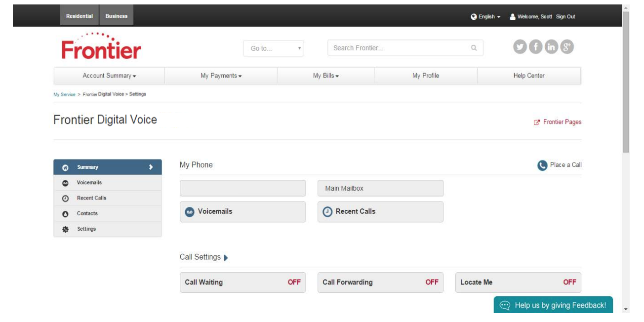Click the My Phone section heading

click(x=196, y=165)
